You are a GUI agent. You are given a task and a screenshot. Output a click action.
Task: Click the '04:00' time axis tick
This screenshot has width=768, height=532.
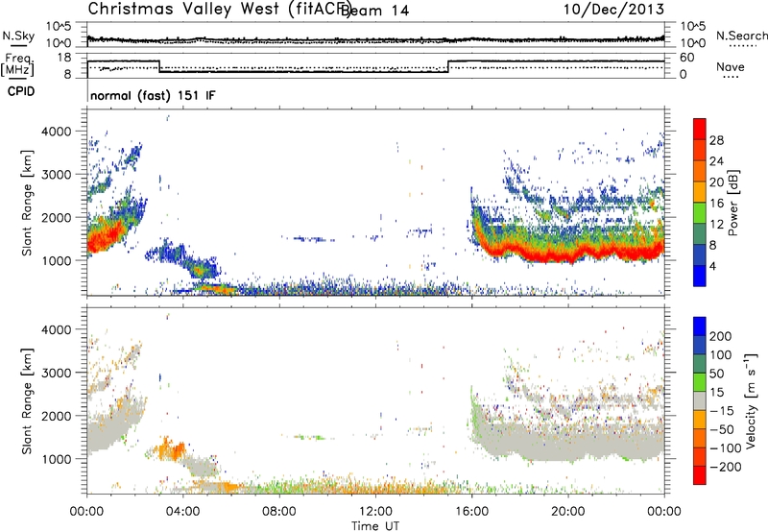coord(183,512)
